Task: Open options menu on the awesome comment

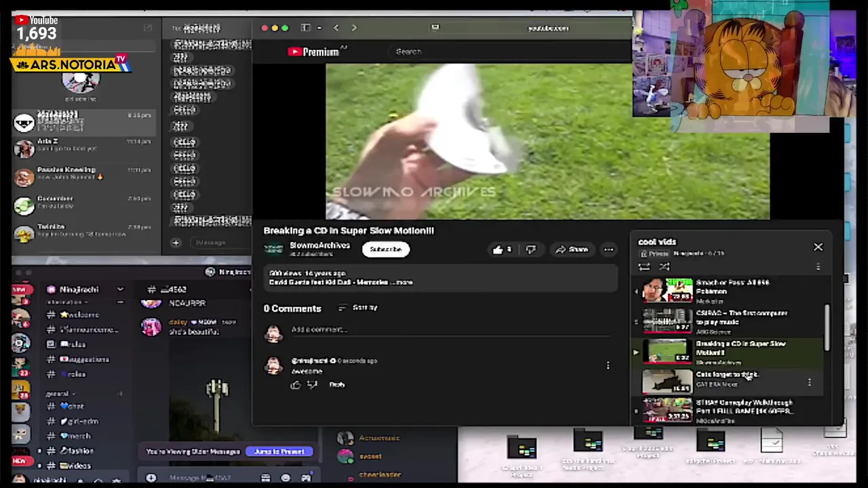Action: 608,365
